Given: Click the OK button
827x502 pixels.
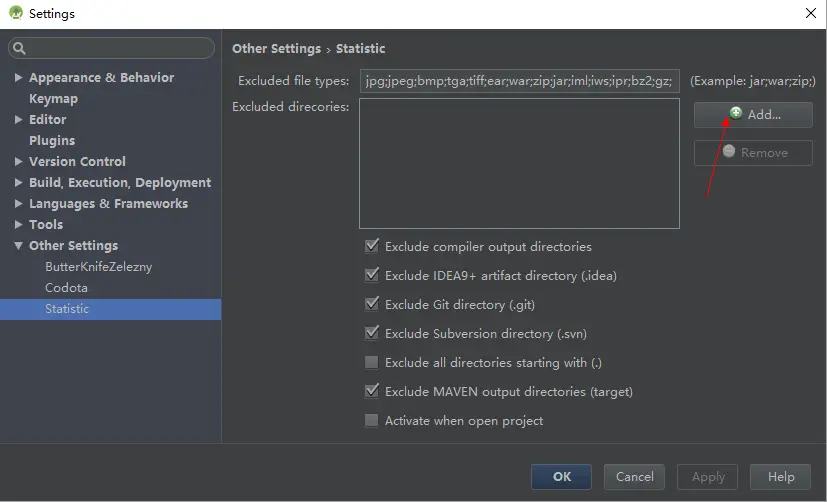Looking at the screenshot, I should [561, 477].
